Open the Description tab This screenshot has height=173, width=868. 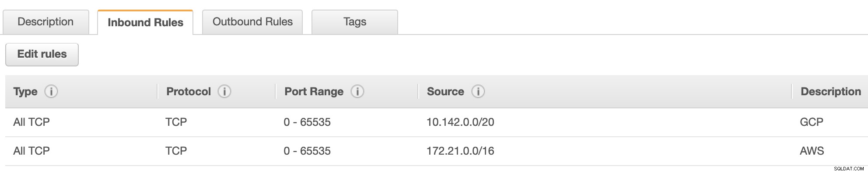[x=45, y=22]
